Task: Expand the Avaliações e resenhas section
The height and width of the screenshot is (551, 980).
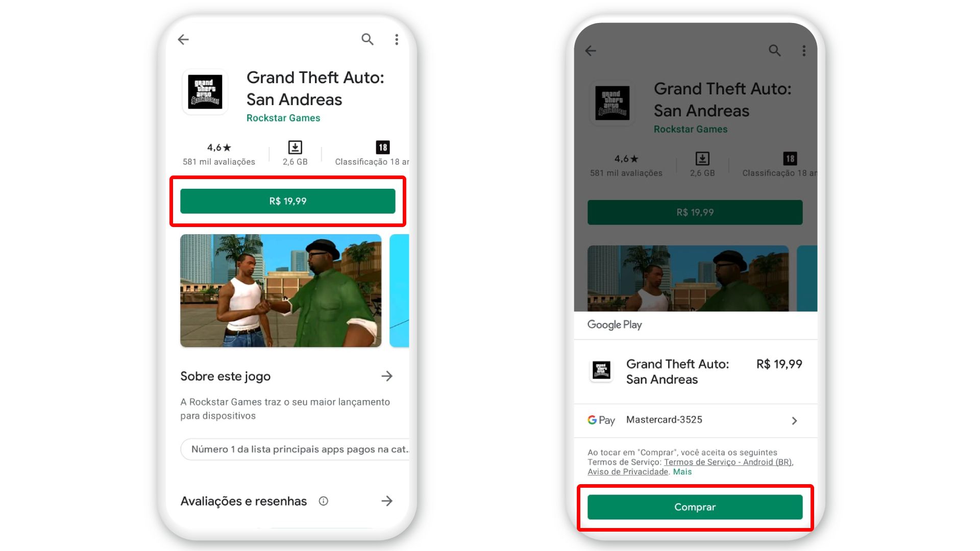Action: coord(388,500)
